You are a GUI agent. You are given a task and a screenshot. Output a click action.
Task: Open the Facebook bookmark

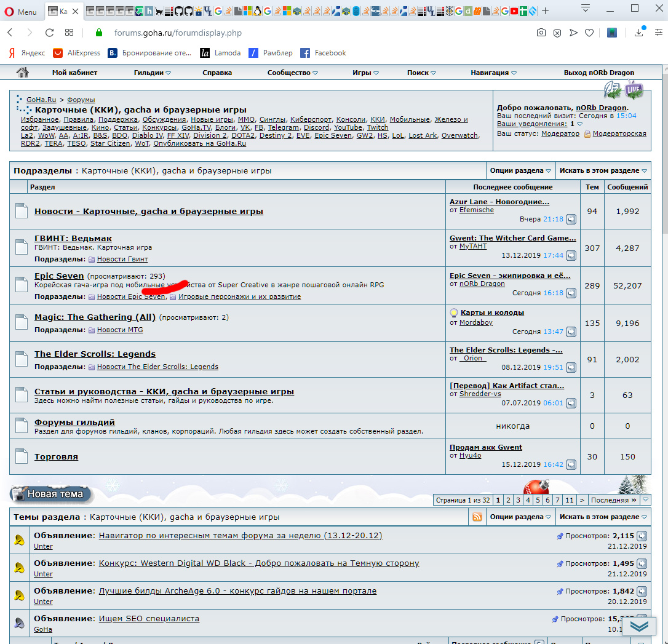(323, 53)
